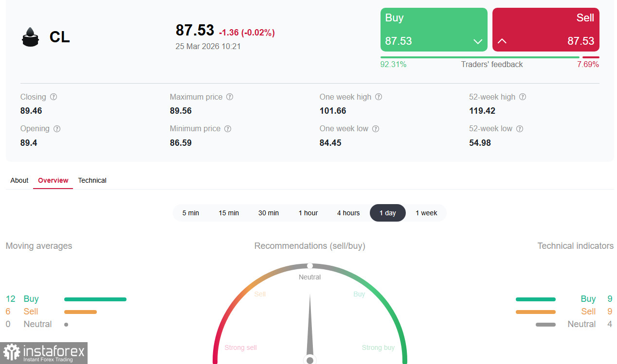Switch to the Overview tab
This screenshot has width=617, height=364.
point(53,180)
